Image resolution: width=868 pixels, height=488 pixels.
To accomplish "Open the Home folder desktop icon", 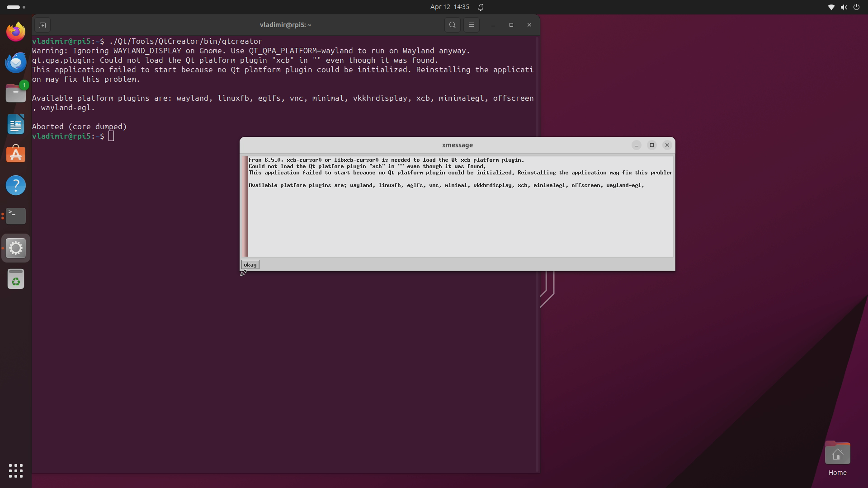I will (837, 459).
